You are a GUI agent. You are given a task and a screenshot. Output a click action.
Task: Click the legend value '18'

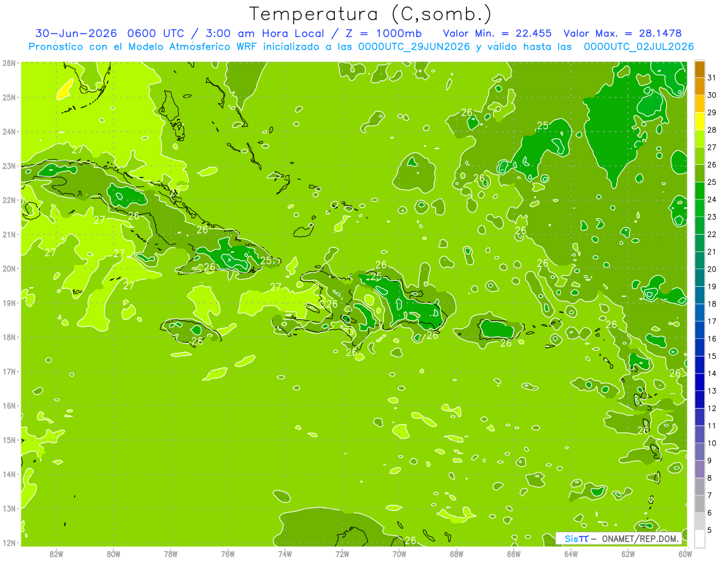click(712, 304)
